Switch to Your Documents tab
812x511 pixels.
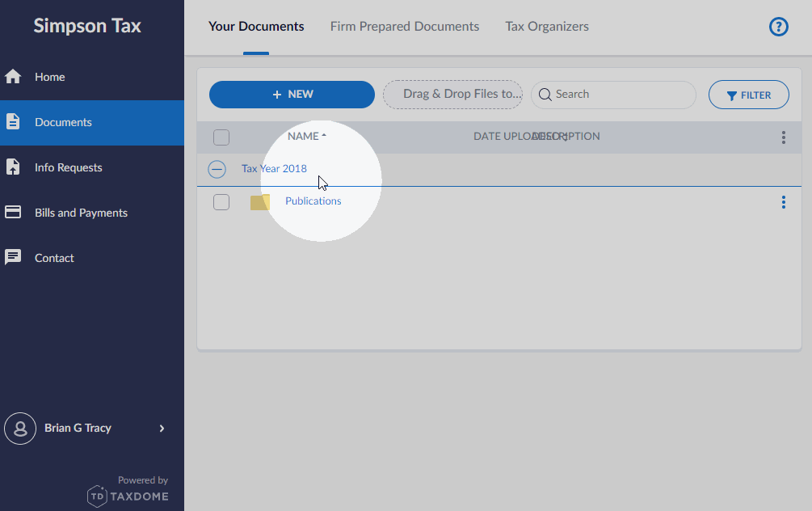pos(256,27)
